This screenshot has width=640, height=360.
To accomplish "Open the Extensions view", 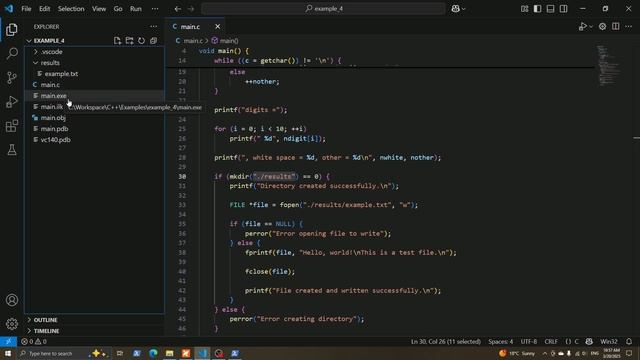I will [x=12, y=126].
